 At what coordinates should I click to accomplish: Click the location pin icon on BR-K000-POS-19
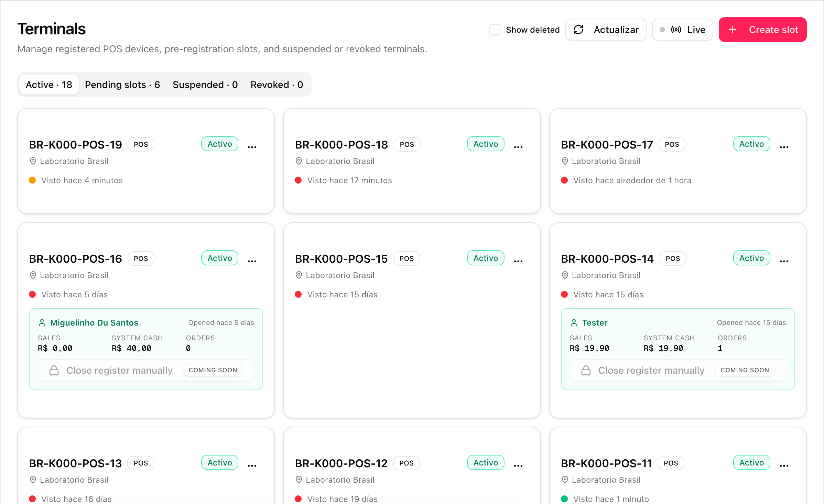[x=33, y=161]
